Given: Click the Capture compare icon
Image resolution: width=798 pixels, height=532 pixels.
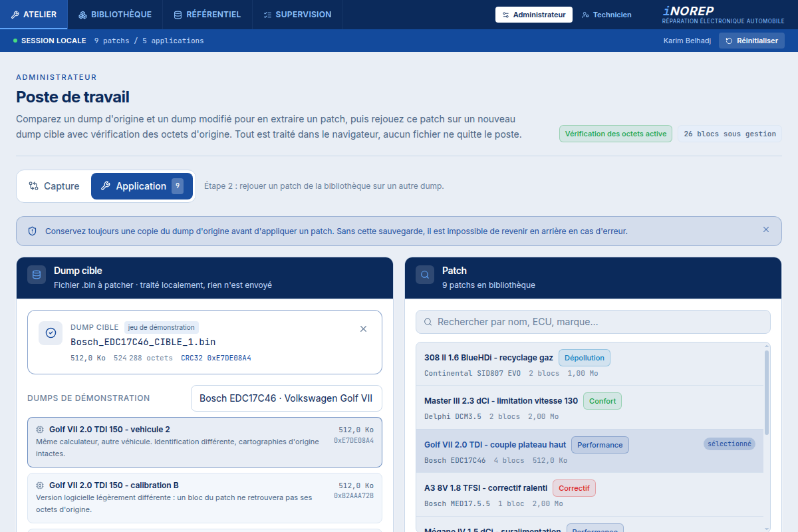Looking at the screenshot, I should pyautogui.click(x=33, y=186).
